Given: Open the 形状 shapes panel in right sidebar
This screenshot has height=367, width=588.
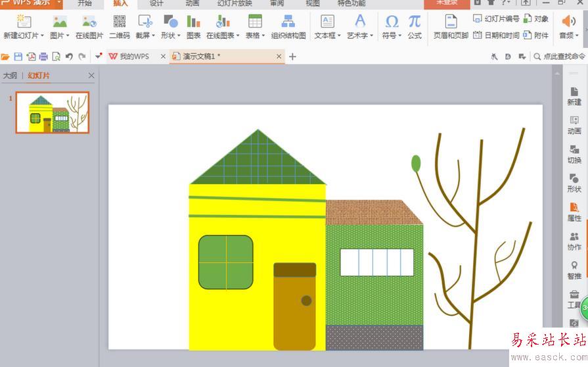Looking at the screenshot, I should click(x=574, y=183).
